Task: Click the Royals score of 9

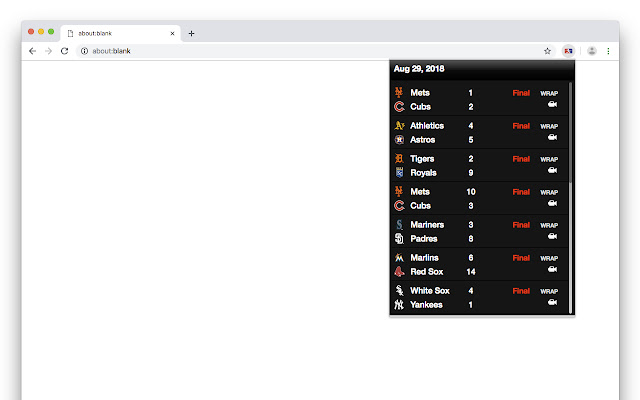Action: (x=471, y=173)
